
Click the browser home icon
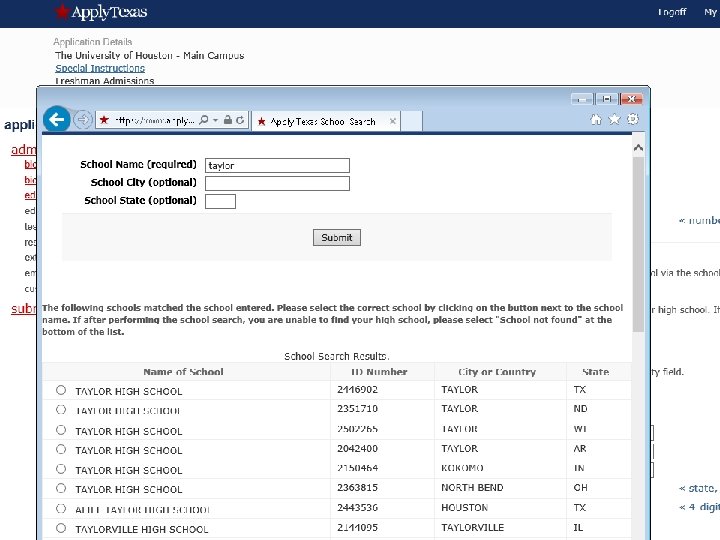pyautogui.click(x=596, y=120)
